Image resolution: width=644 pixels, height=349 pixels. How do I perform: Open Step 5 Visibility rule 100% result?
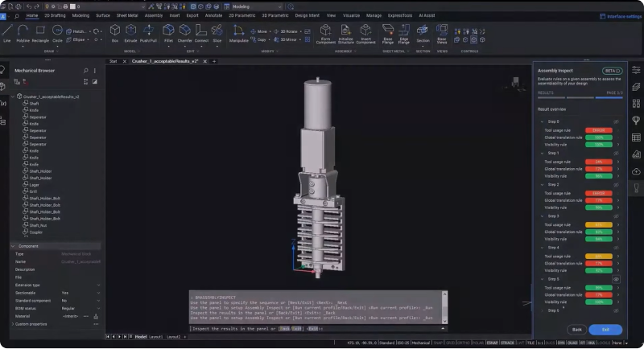[x=598, y=302]
